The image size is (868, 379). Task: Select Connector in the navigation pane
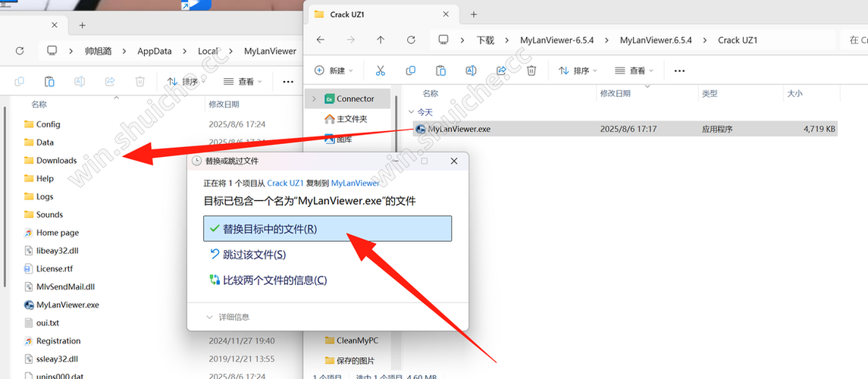click(349, 99)
